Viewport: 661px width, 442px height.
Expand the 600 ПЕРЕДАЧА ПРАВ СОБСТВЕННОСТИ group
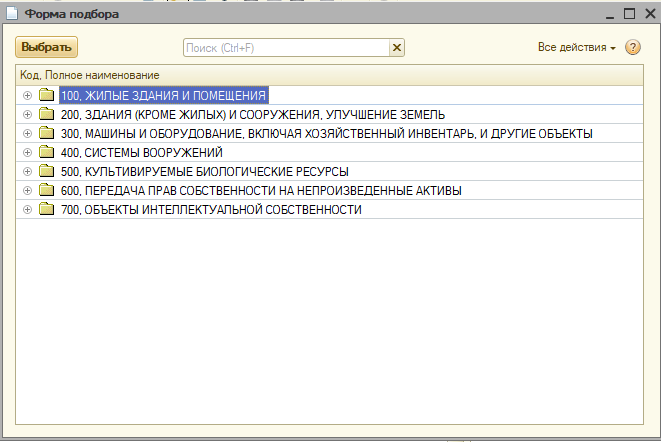pyautogui.click(x=27, y=191)
